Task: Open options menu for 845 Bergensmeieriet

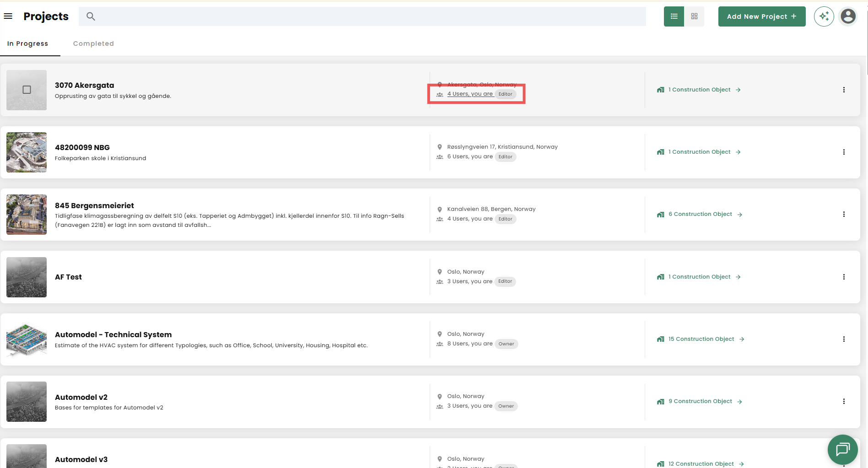Action: tap(844, 214)
